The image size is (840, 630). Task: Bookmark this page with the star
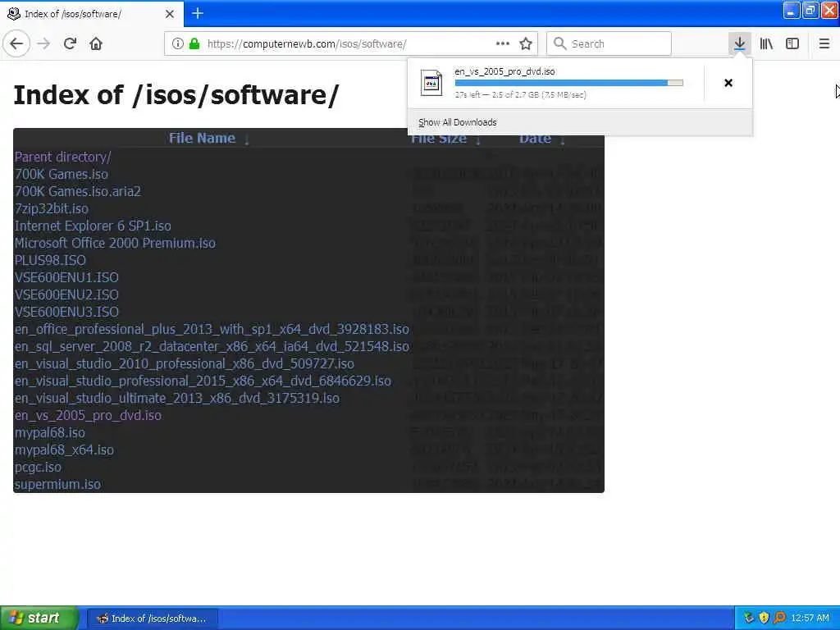pos(526,43)
